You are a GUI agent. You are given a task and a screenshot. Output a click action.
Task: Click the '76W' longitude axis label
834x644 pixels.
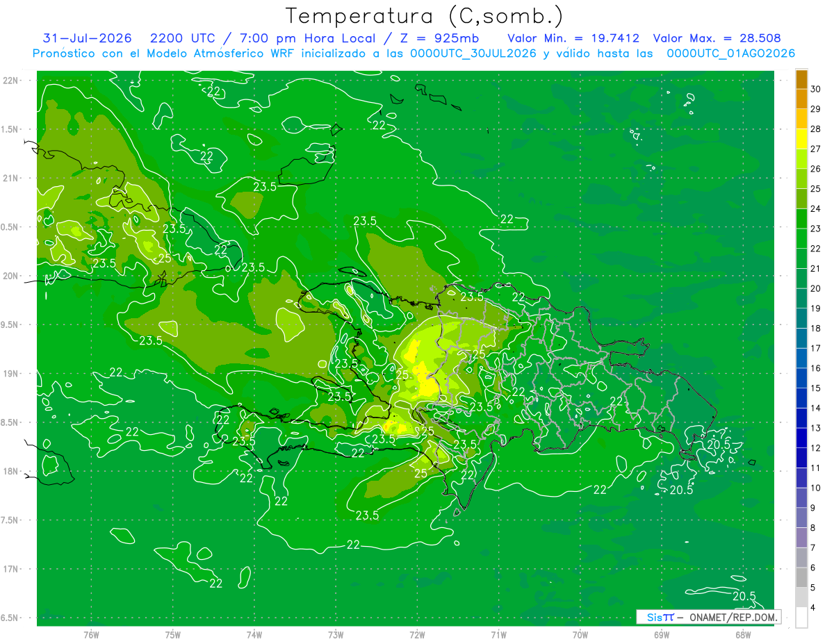[91, 635]
